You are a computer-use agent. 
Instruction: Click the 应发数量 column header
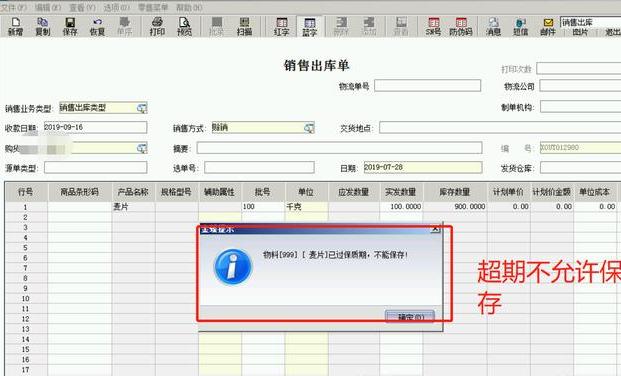(x=354, y=192)
